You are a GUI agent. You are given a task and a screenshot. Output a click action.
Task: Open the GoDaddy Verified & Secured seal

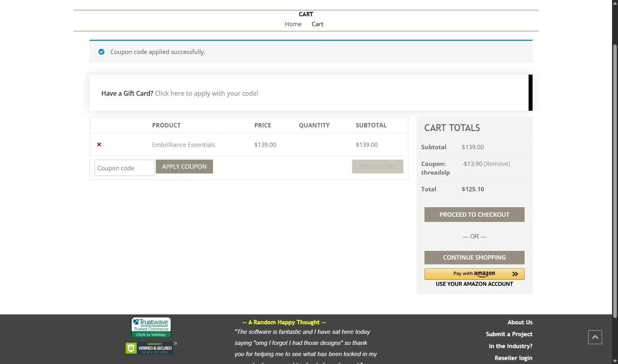point(150,348)
